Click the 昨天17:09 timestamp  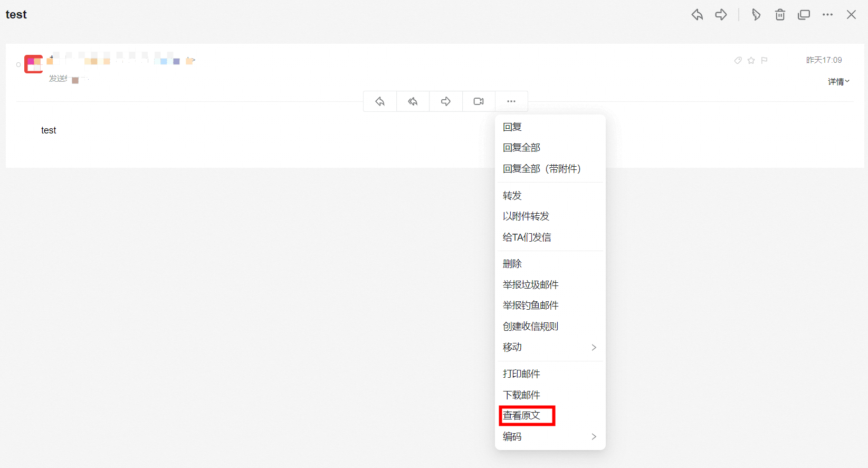[824, 60]
